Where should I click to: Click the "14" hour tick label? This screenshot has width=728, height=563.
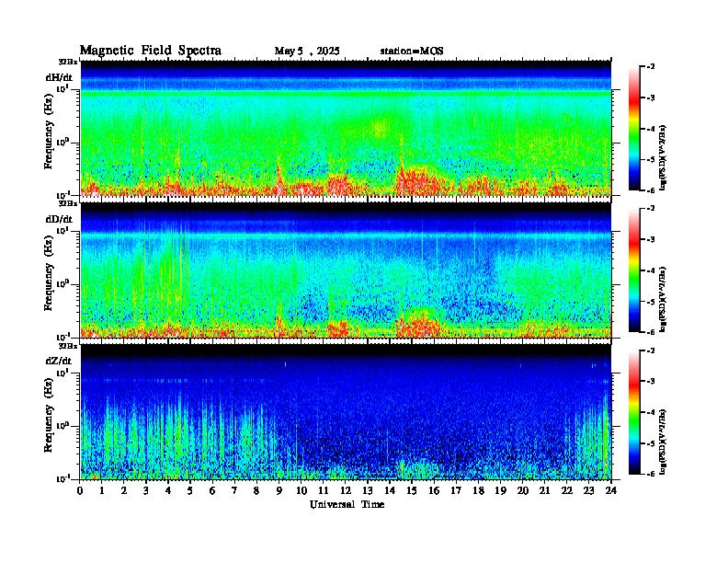tap(390, 490)
